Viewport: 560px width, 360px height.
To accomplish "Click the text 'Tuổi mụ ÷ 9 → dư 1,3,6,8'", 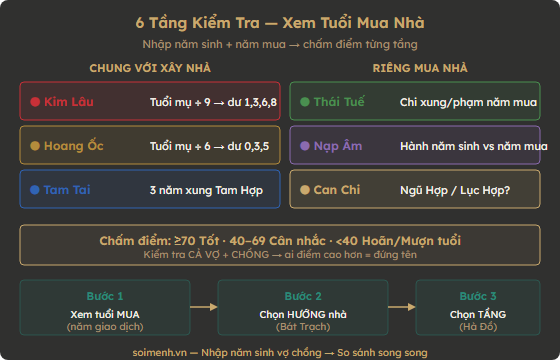I will tap(214, 102).
